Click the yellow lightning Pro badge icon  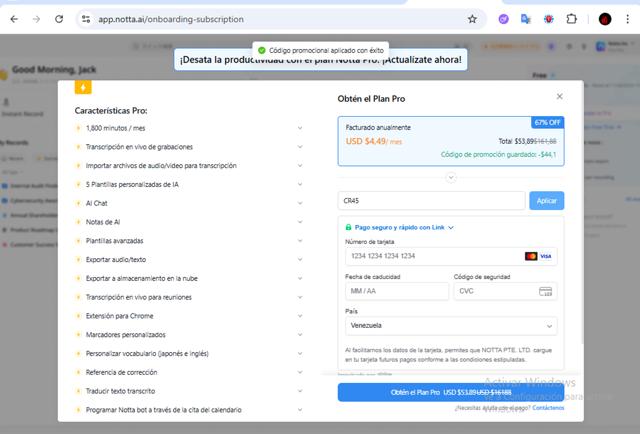pyautogui.click(x=83, y=87)
